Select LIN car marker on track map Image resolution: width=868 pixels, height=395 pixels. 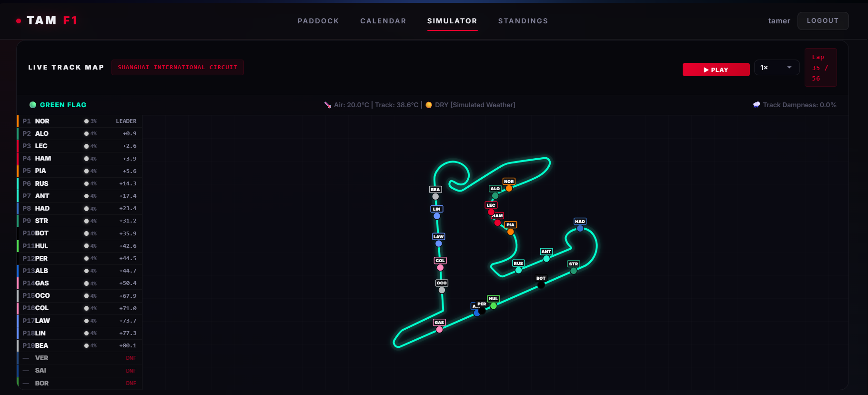(436, 216)
